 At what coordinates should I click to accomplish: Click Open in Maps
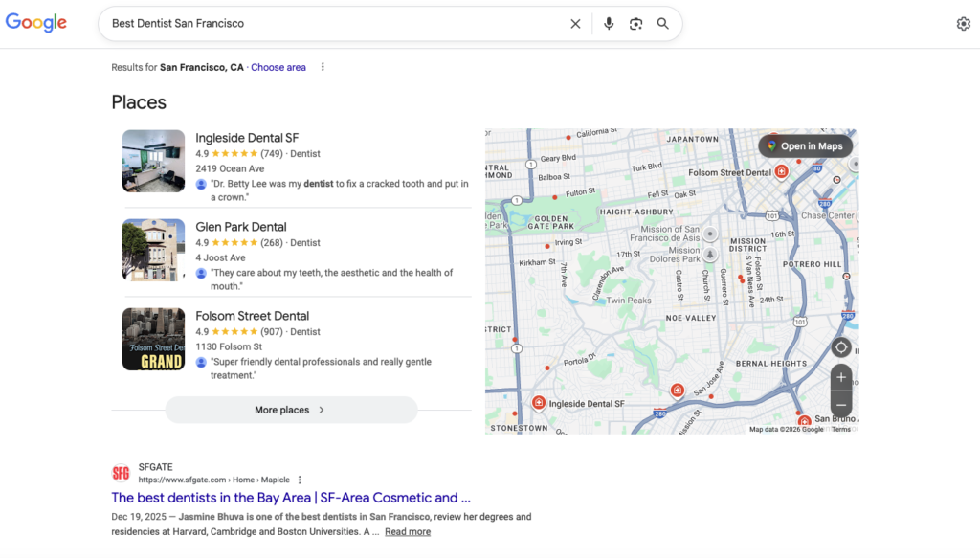(805, 145)
